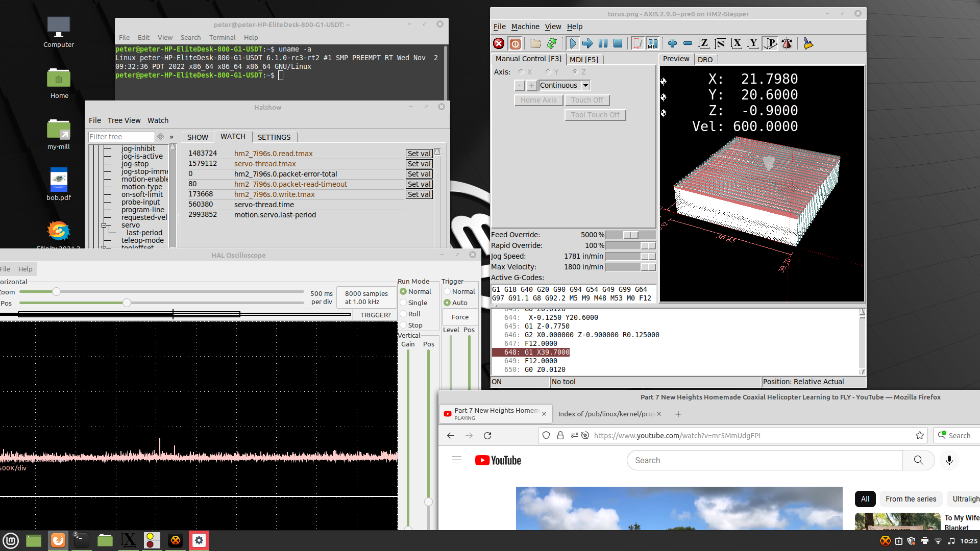Clear live plot with broom icon

(808, 44)
